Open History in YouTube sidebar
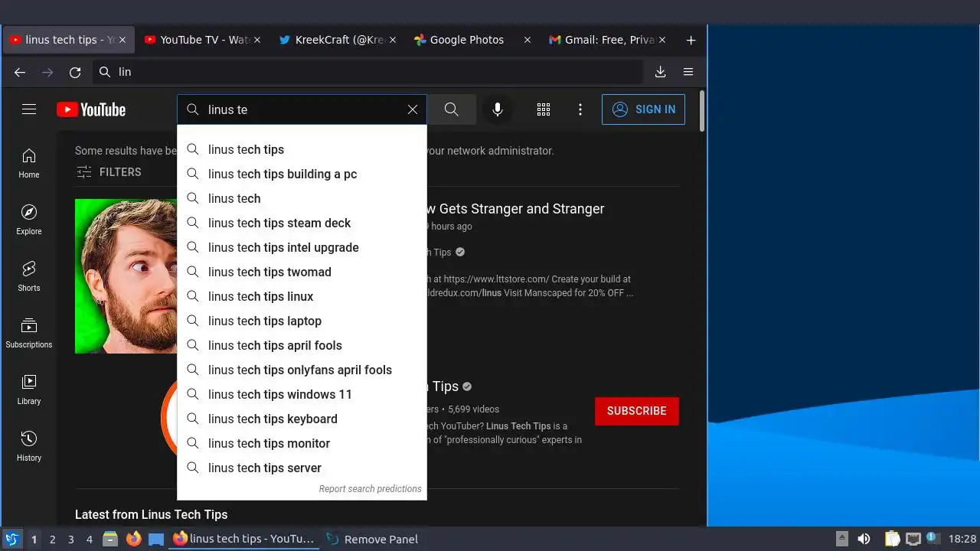Screen dimensions: 980x551 [29, 447]
